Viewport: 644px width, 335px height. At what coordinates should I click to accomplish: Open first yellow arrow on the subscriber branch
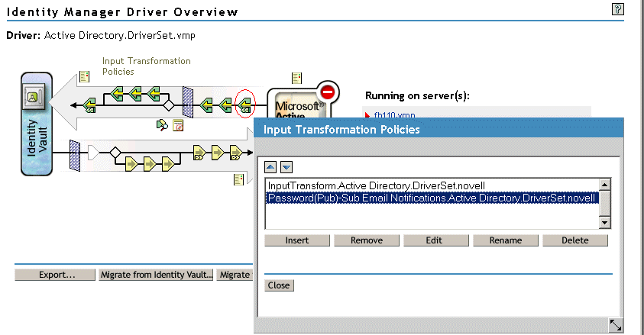tap(131, 164)
